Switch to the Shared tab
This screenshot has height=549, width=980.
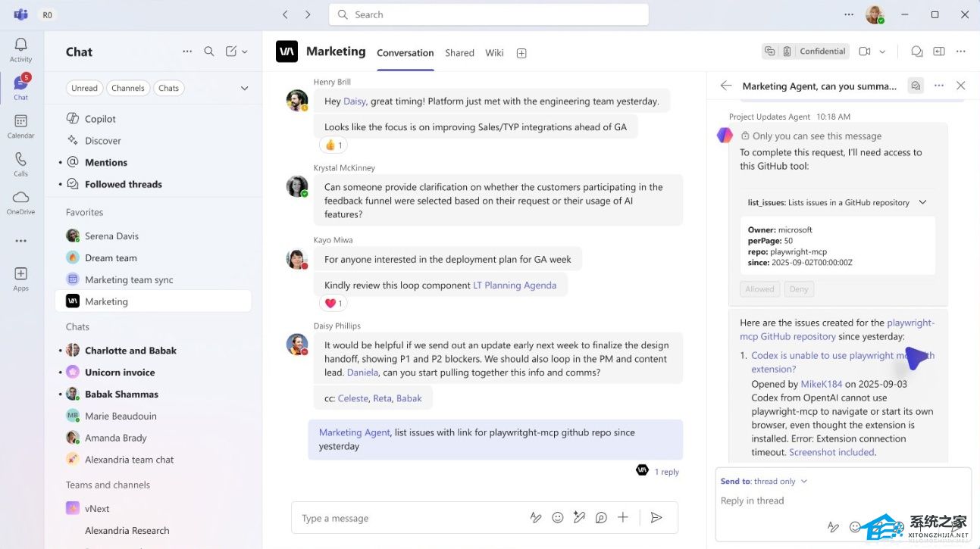[460, 53]
